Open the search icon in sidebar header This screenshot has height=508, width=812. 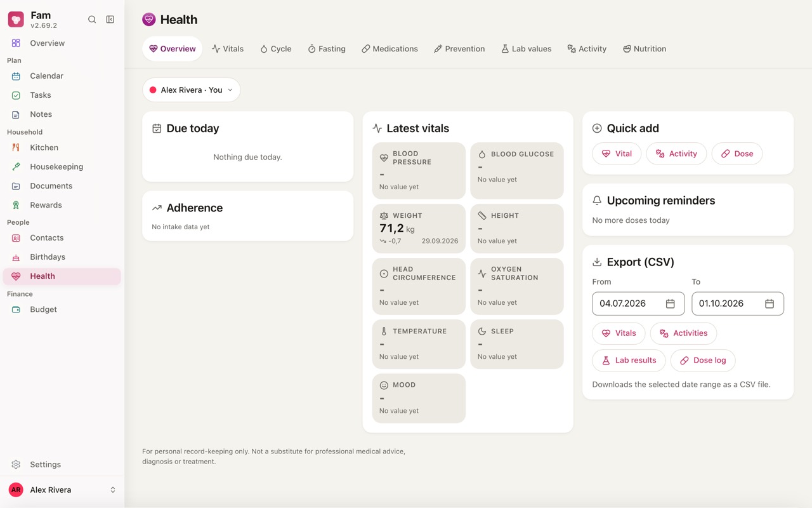click(92, 20)
